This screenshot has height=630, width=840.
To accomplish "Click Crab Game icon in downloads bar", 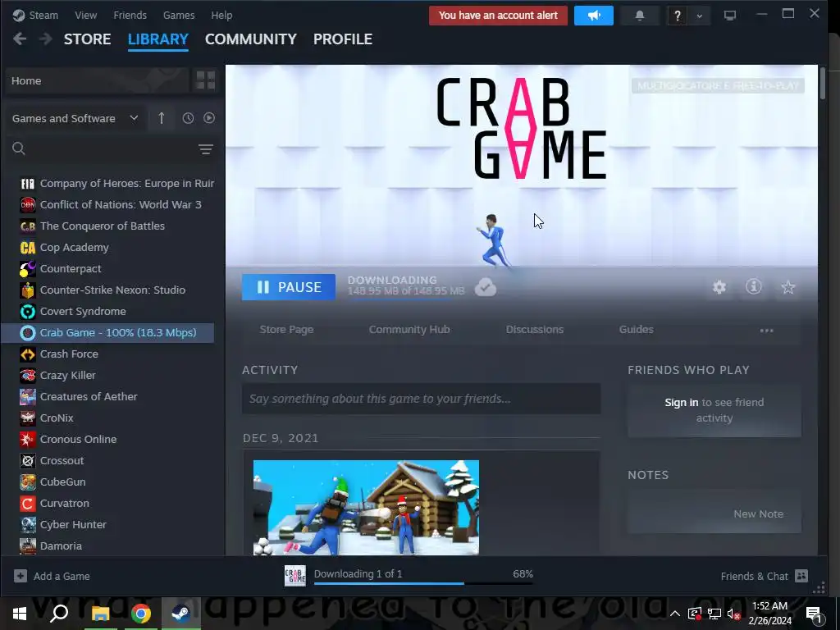I will (295, 576).
